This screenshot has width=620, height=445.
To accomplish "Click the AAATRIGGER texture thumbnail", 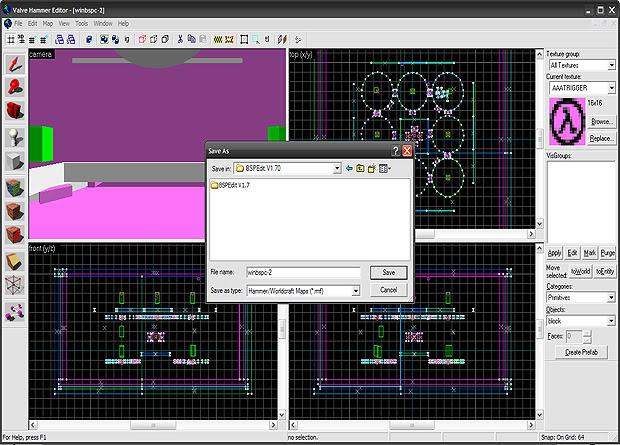I will click(567, 121).
